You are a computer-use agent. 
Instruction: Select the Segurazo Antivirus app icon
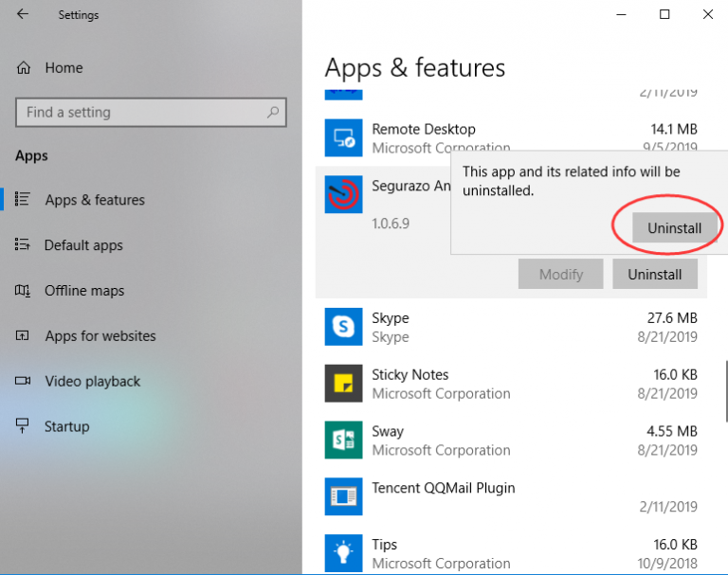pos(343,194)
